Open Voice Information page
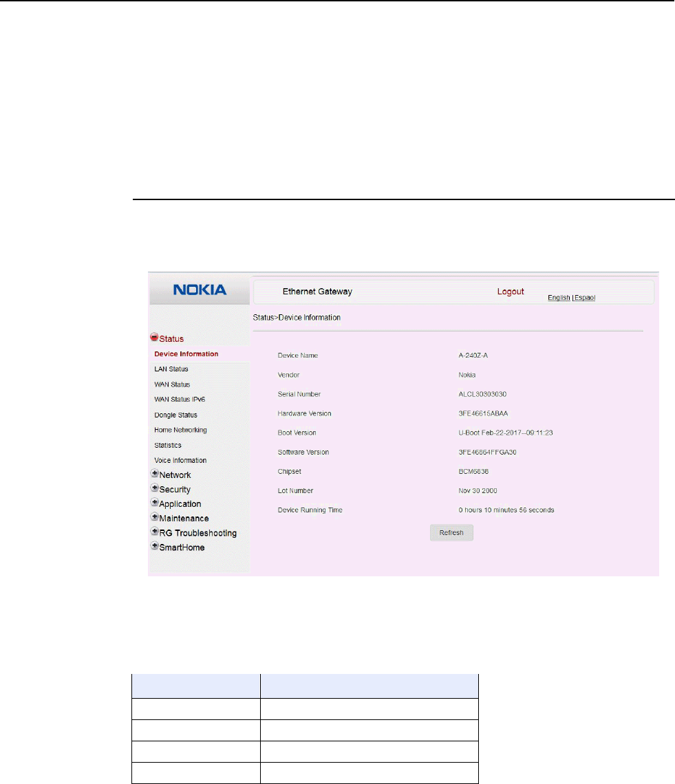Screen dimensions: 675x784 coord(180,461)
